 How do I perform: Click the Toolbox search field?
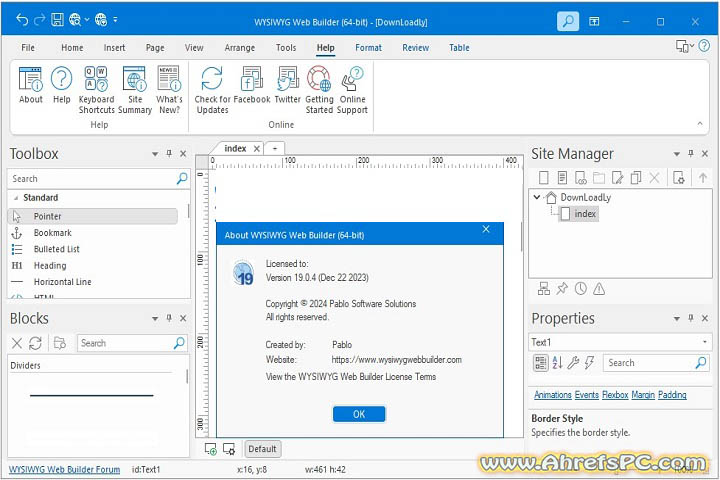tap(99, 178)
